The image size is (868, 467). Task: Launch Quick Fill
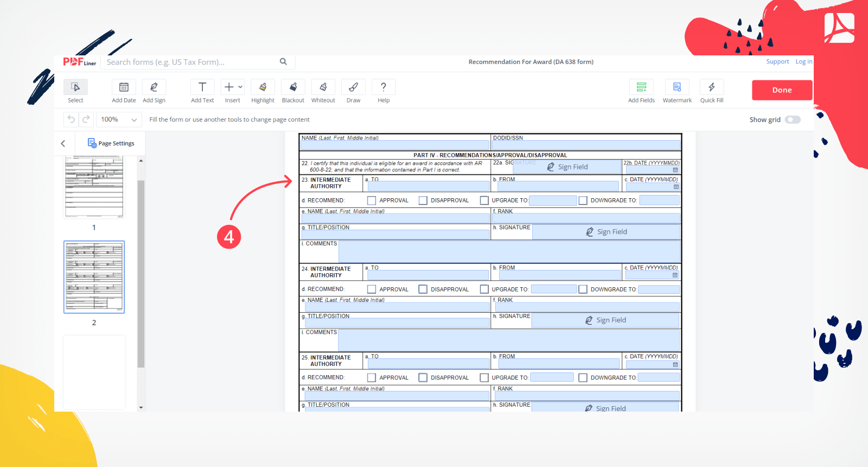pos(712,91)
